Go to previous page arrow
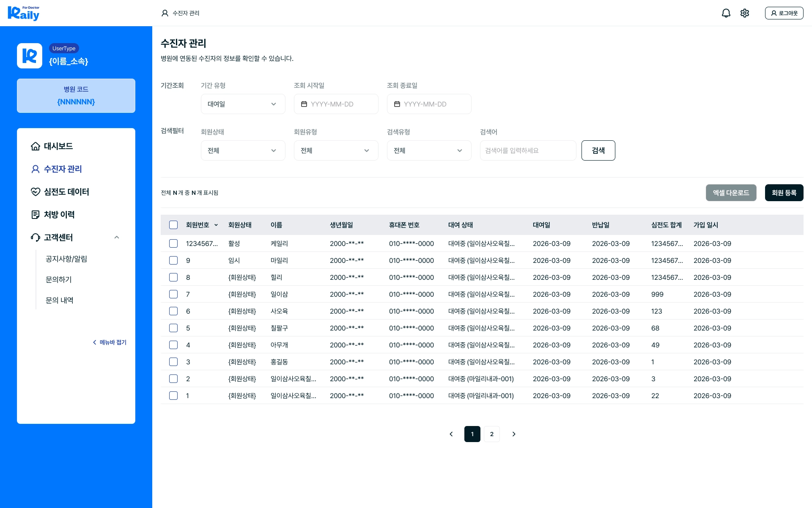Image resolution: width=812 pixels, height=508 pixels. [x=451, y=434]
